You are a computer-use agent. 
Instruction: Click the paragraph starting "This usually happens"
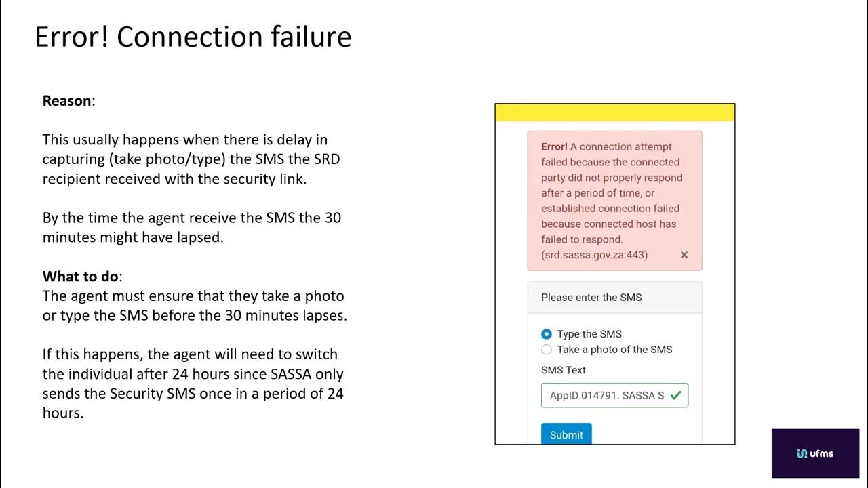click(x=191, y=159)
